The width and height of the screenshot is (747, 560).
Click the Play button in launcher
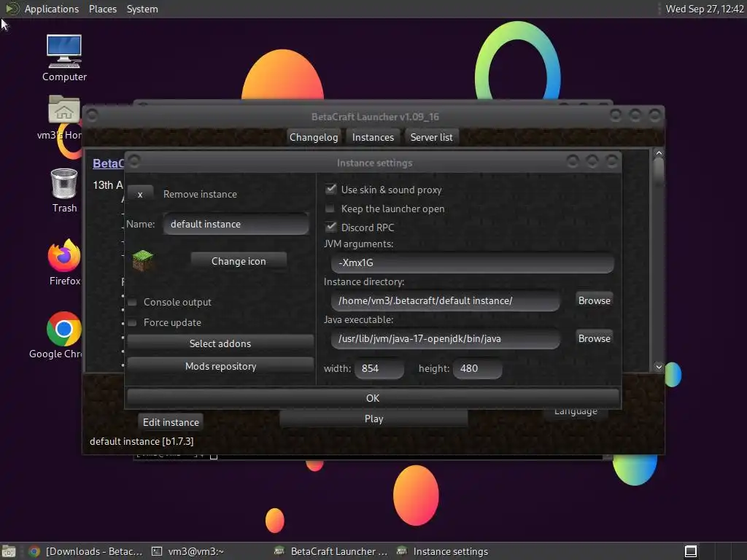tap(373, 419)
